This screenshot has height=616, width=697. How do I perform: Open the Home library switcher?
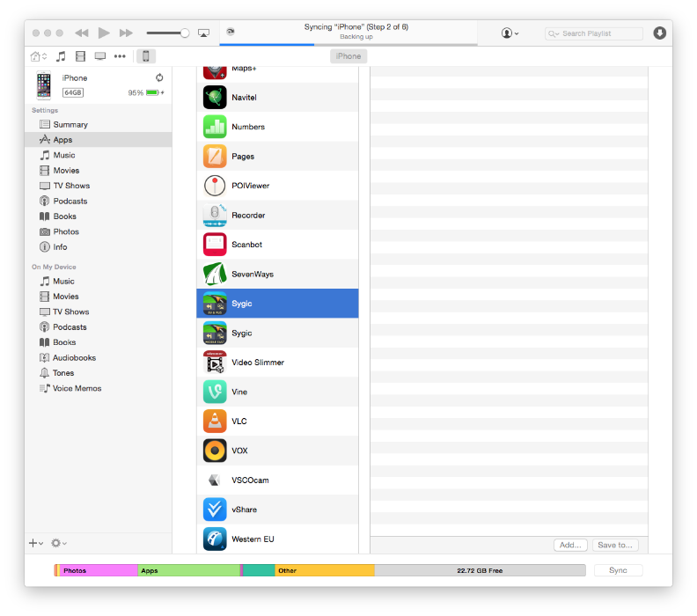pos(38,56)
